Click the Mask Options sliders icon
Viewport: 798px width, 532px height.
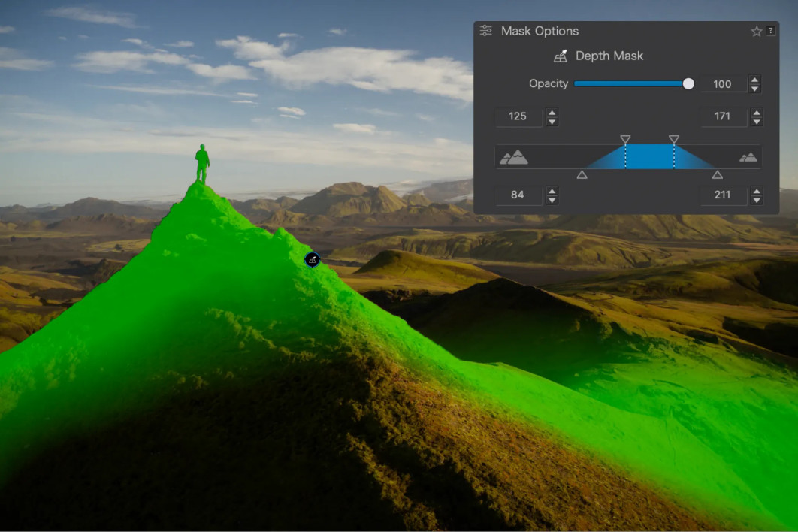[x=485, y=31]
